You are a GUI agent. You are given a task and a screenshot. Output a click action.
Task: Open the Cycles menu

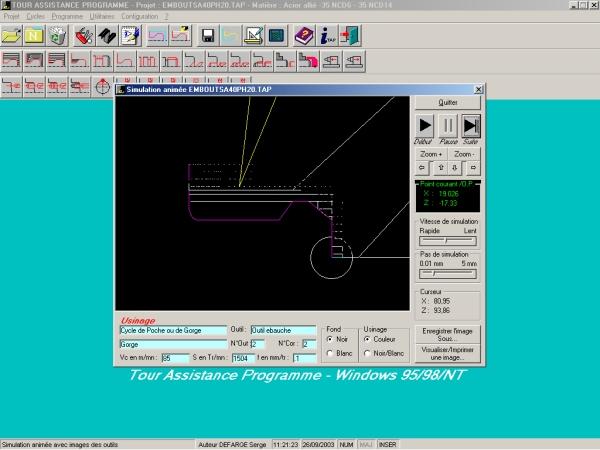pyautogui.click(x=35, y=17)
